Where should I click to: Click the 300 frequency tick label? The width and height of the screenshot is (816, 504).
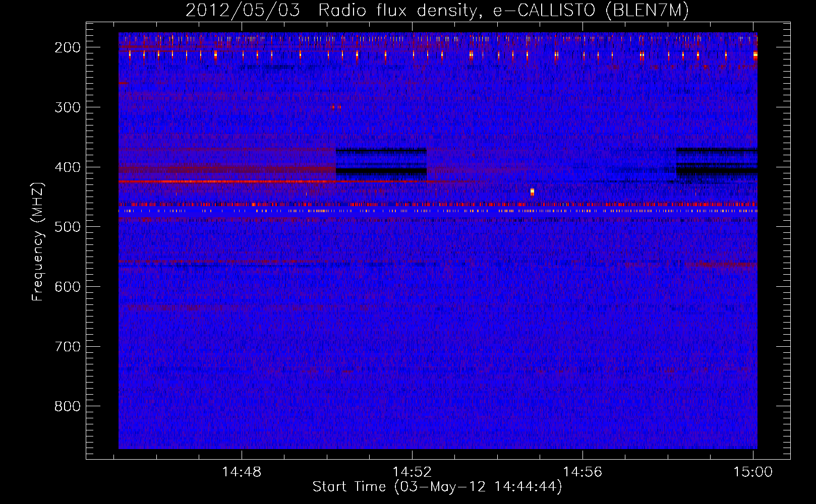68,107
